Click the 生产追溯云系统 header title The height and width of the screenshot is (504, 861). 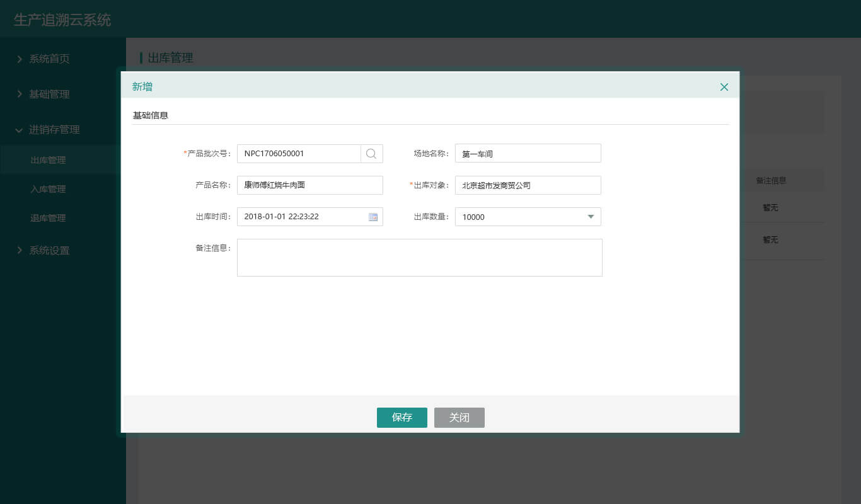[x=62, y=20]
